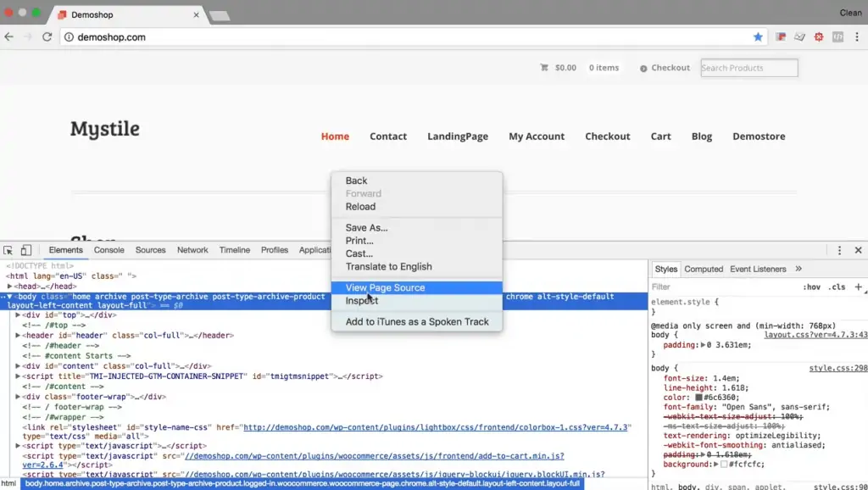868x490 pixels.
Task: Bookmark the page via the star icon
Action: tap(759, 36)
